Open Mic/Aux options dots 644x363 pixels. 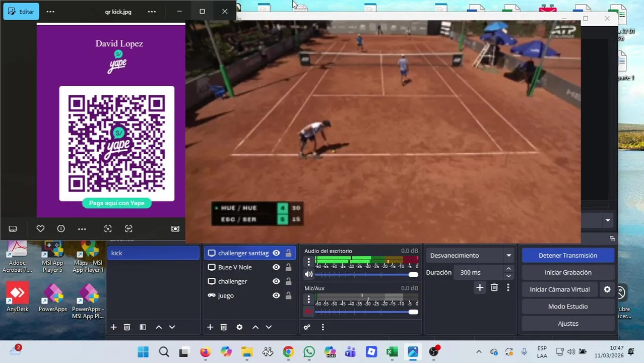pyautogui.click(x=309, y=299)
